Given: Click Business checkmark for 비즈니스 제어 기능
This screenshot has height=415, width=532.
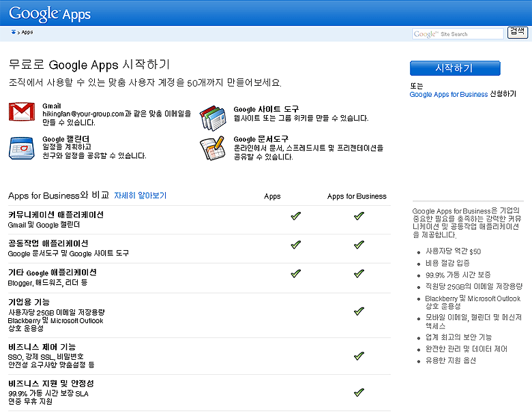Looking at the screenshot, I should coord(359,356).
